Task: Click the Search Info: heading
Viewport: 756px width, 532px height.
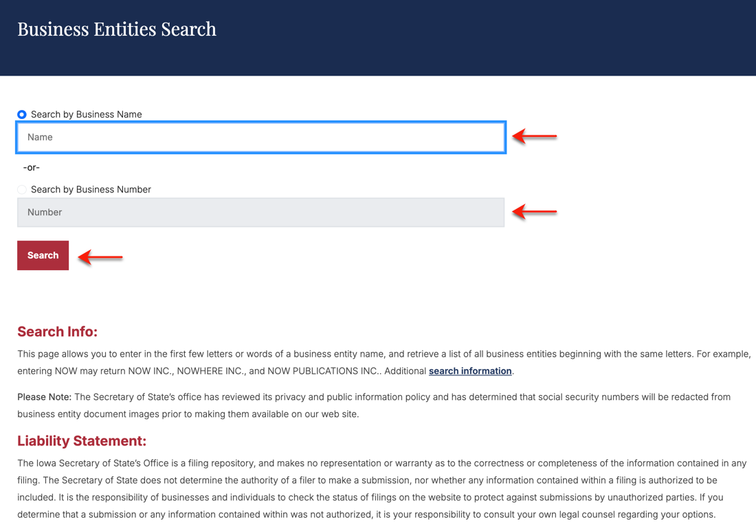Action: [57, 332]
